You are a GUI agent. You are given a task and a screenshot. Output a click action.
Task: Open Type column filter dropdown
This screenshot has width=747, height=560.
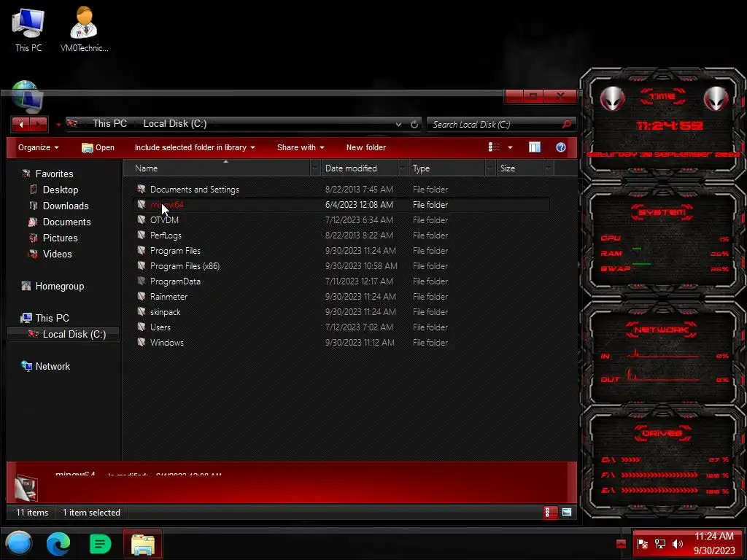tap(489, 168)
